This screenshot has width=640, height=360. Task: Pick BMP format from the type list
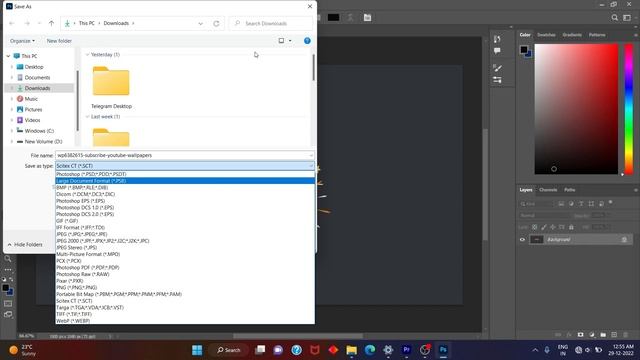pyautogui.click(x=185, y=188)
